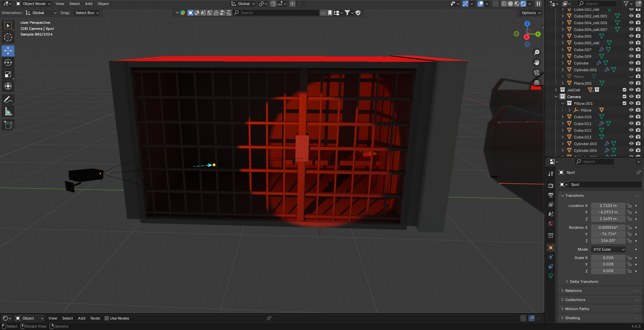Activate the Annotate pencil tool
This screenshot has width=644, height=330.
tap(8, 99)
